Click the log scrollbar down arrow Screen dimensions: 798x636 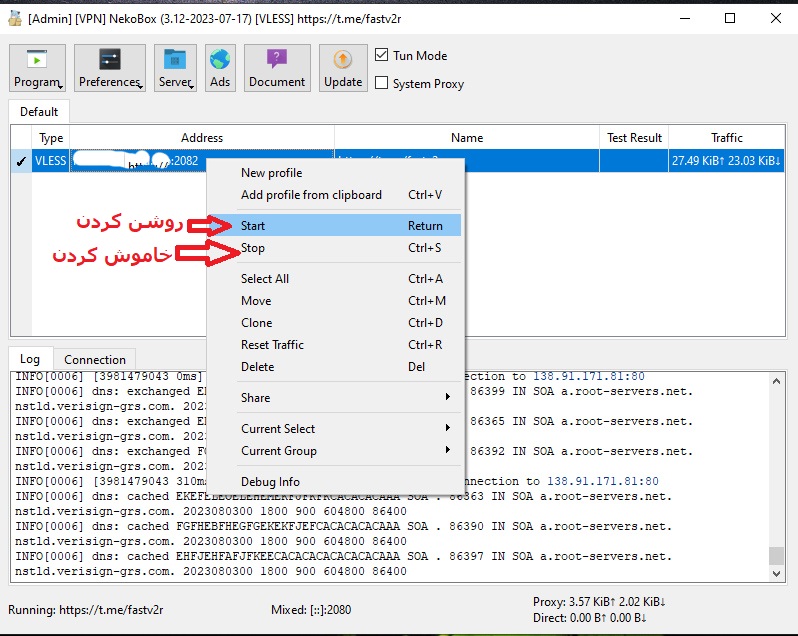(x=776, y=573)
